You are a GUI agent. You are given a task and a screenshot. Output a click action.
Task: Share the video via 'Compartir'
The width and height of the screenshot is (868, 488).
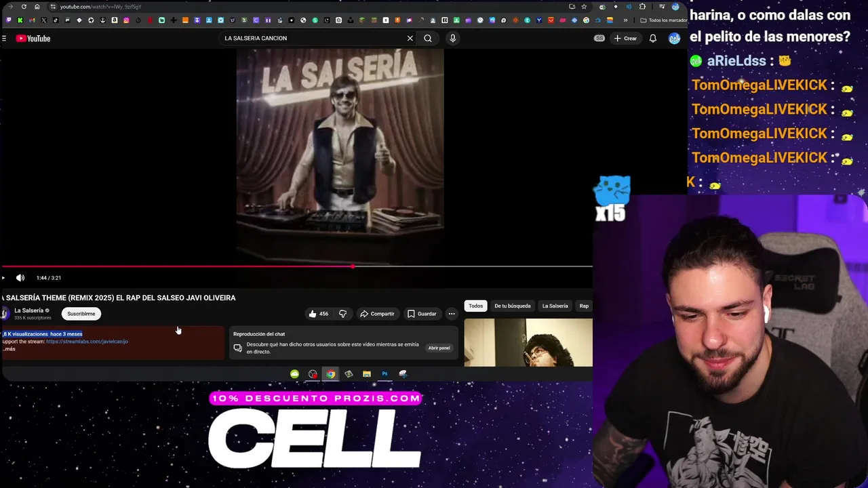coord(377,314)
